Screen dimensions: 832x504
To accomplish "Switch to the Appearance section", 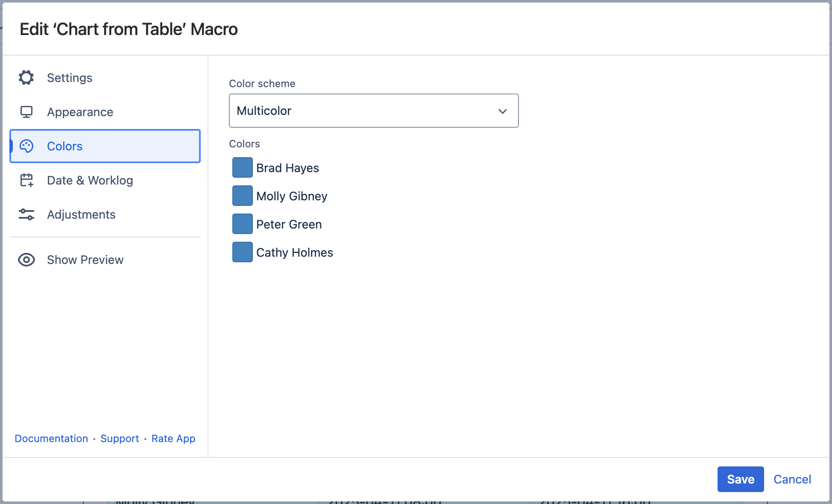I will (80, 112).
